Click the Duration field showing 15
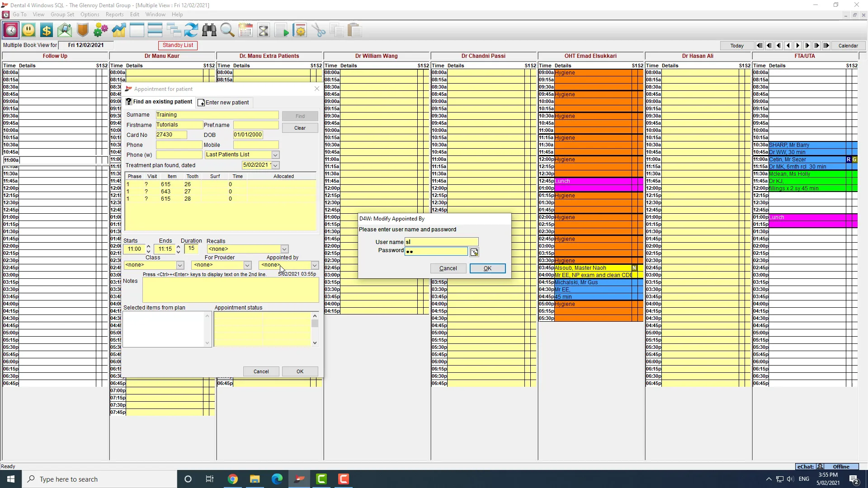This screenshot has width=868, height=488. pos(192,249)
